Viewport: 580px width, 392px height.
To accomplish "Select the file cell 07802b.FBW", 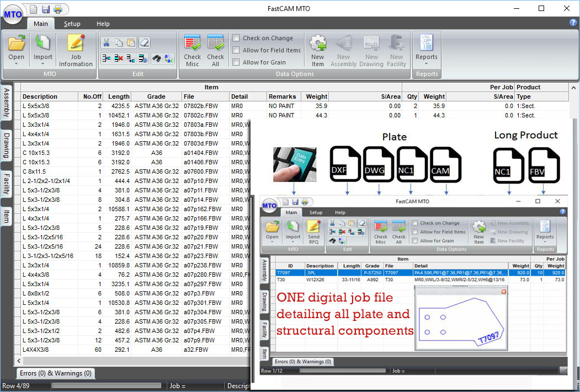I will [x=205, y=106].
